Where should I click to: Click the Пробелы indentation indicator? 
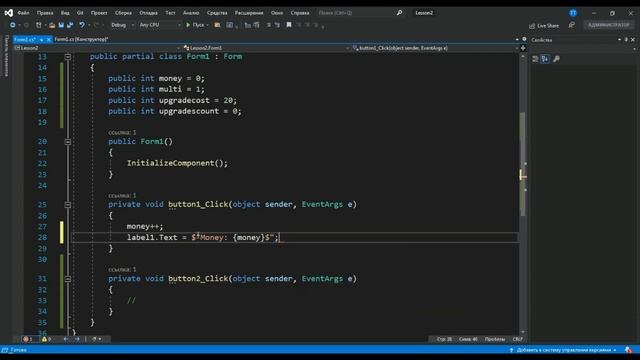(x=495, y=339)
